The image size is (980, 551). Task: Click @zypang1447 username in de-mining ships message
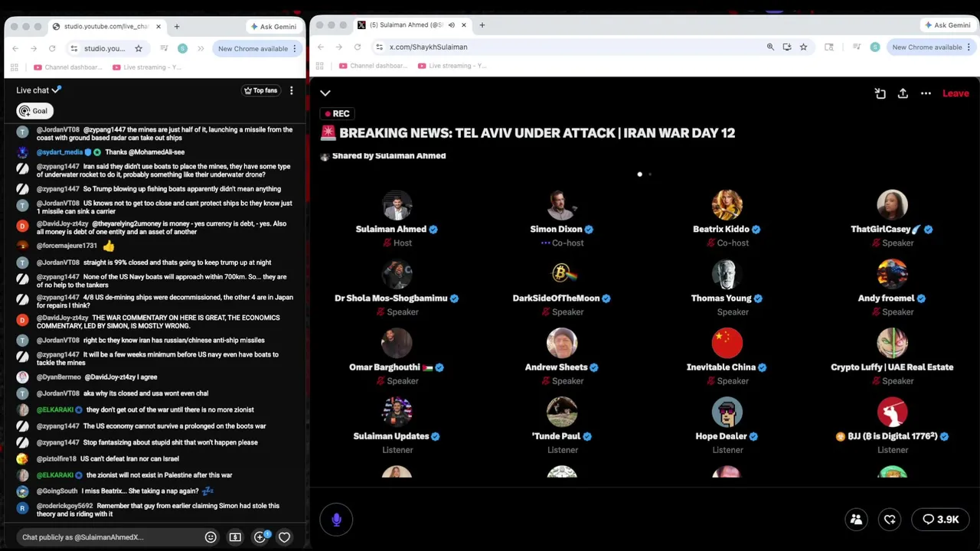[x=58, y=297]
